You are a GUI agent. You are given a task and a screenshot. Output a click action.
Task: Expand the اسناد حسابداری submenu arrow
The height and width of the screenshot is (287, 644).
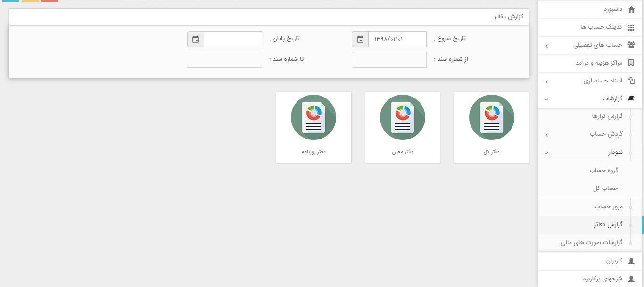[x=546, y=82]
